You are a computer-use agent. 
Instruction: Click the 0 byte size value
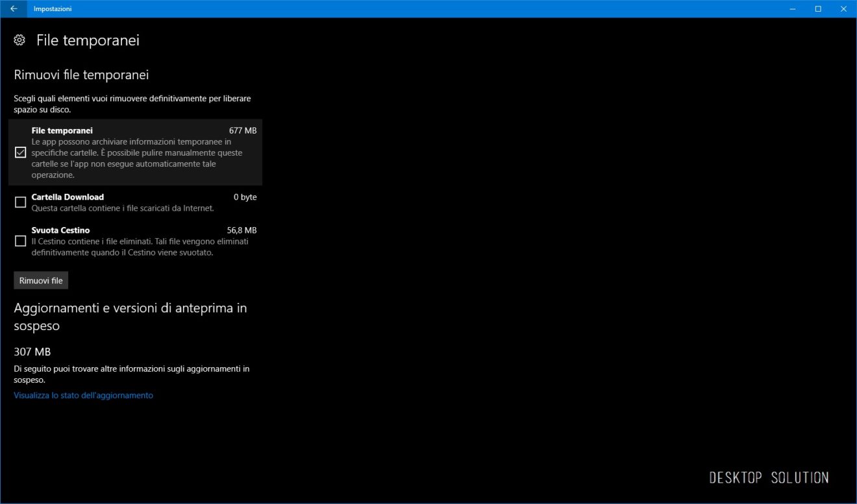click(x=245, y=197)
